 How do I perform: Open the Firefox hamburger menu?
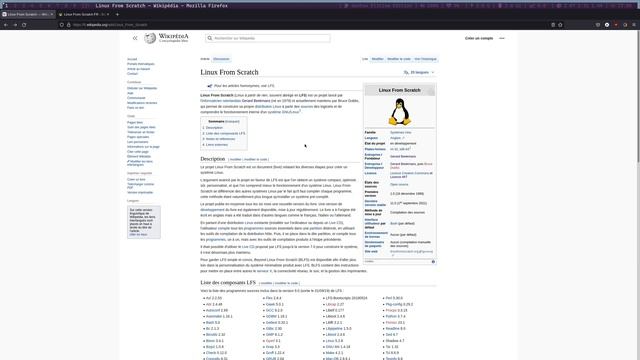pyautogui.click(x=634, y=25)
